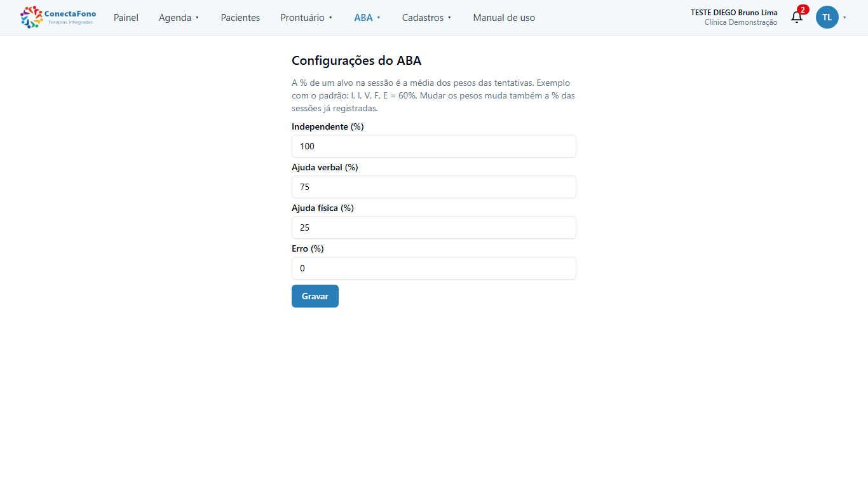Open the Manual de uso page
Viewport: 868px width, 488px height.
pyautogui.click(x=504, y=18)
